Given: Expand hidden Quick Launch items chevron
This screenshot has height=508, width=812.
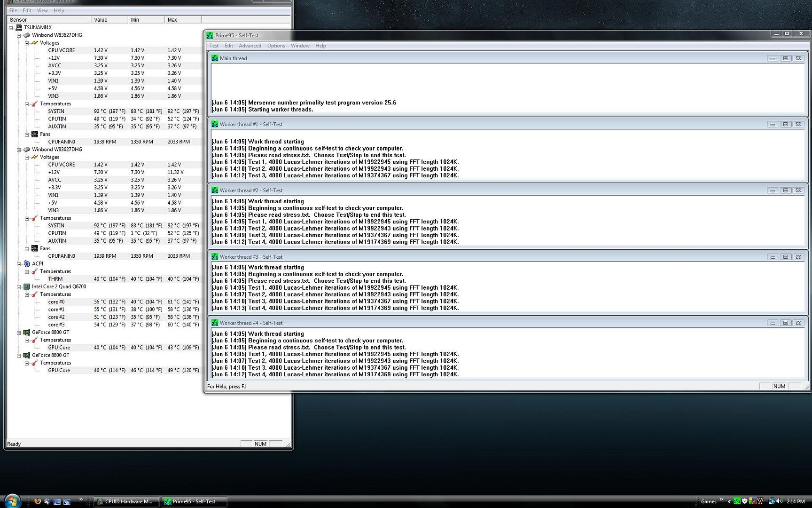Looking at the screenshot, I should (x=81, y=500).
